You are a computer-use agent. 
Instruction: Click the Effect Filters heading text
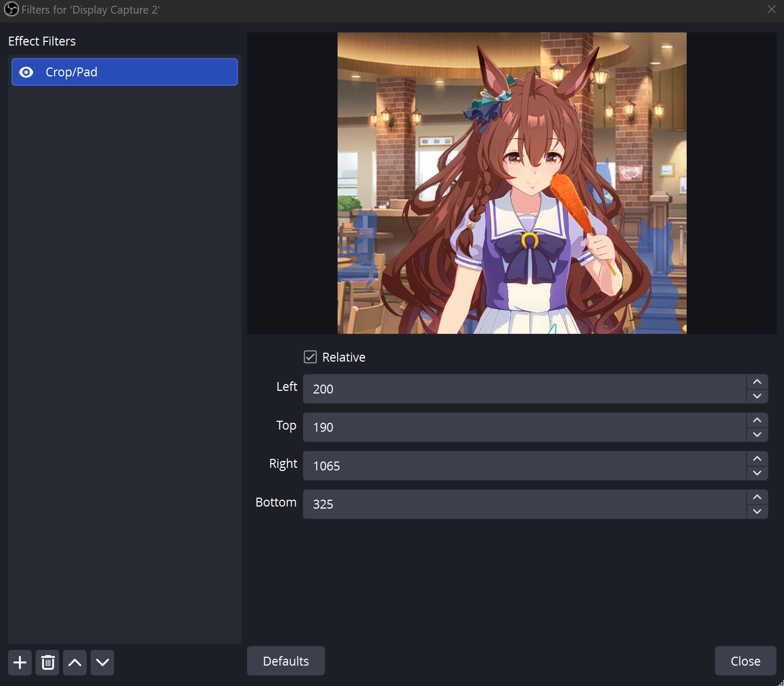coord(42,41)
